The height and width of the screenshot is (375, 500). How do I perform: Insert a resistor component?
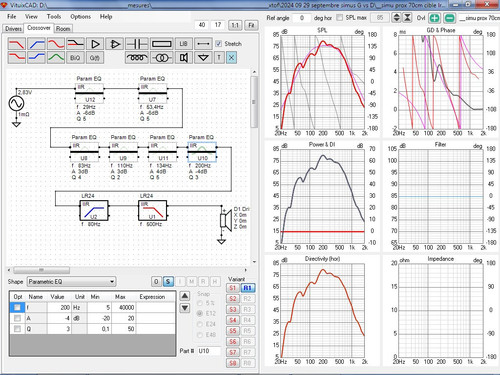pyautogui.click(x=162, y=44)
